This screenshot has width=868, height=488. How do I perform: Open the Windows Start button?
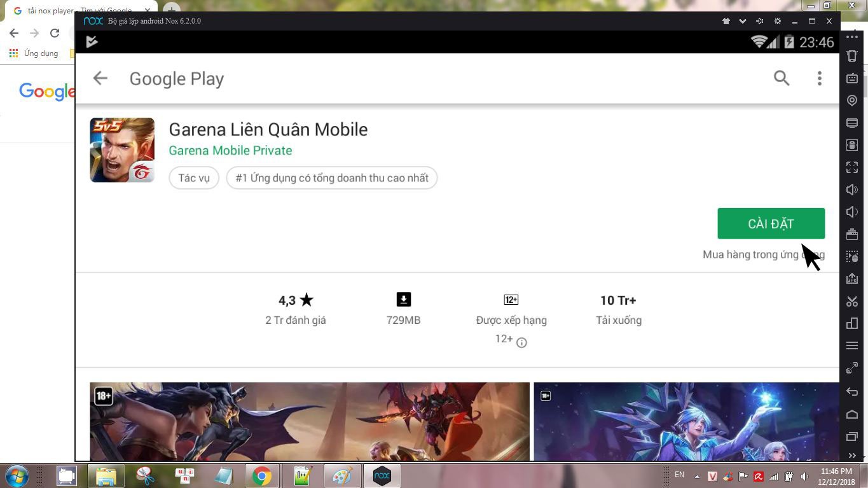tap(17, 475)
